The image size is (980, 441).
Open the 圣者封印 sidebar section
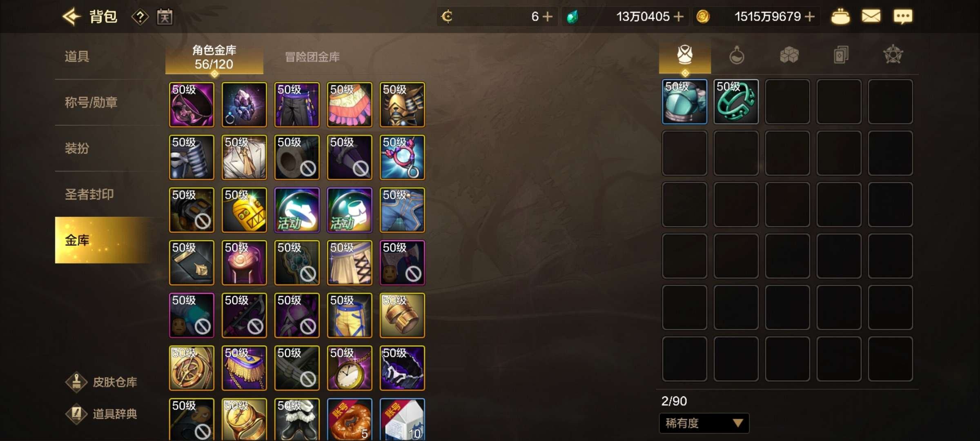point(89,194)
